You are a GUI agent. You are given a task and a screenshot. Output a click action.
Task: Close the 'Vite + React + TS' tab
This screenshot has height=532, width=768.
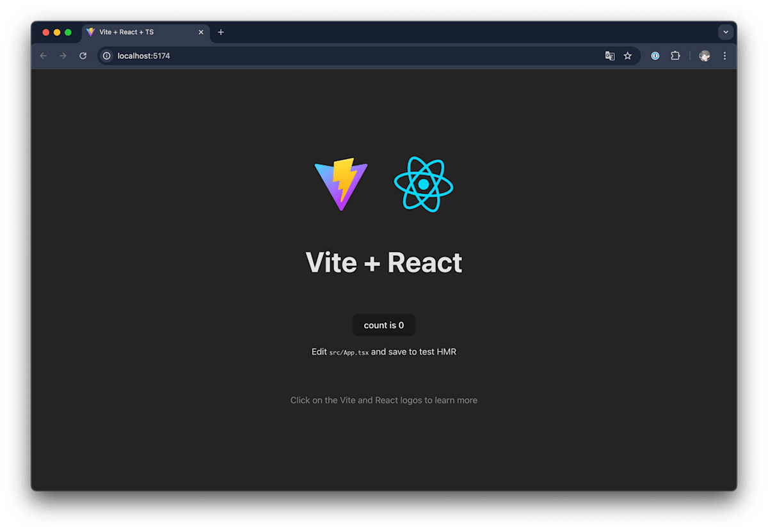[x=201, y=32]
